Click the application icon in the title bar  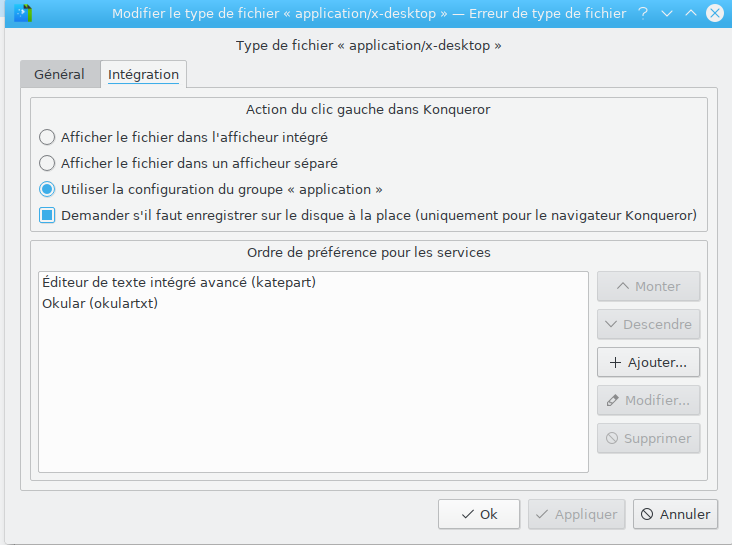pos(23,13)
